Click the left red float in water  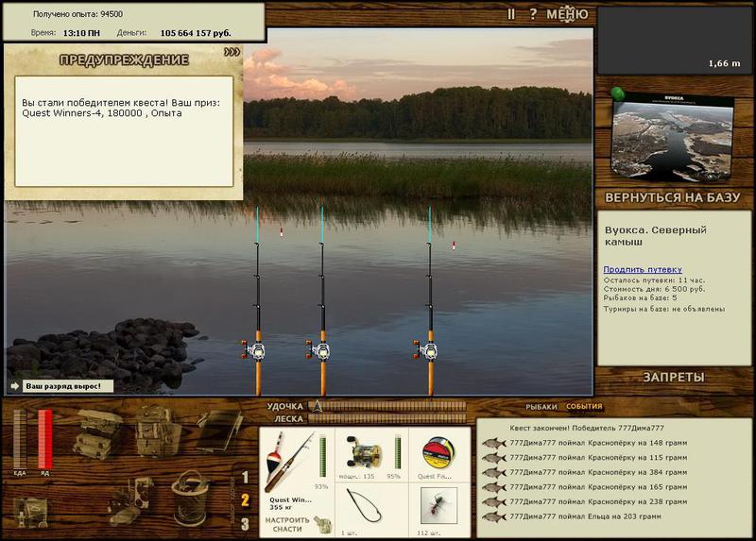point(282,233)
